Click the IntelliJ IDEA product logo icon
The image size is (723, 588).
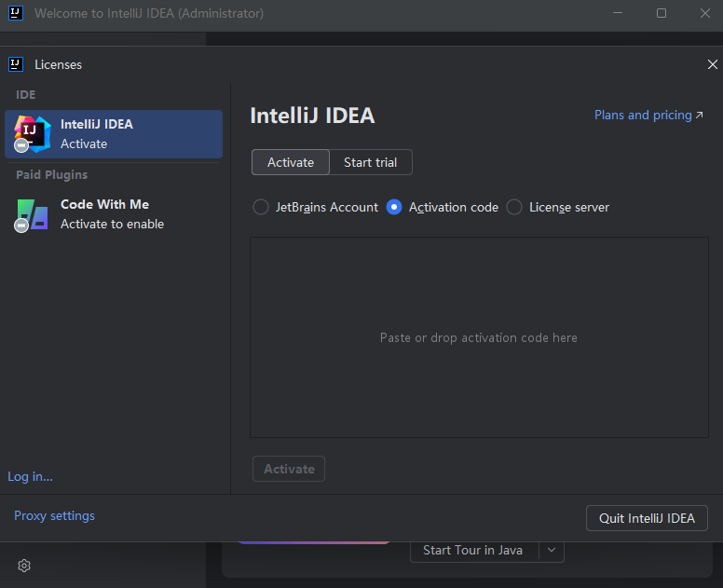pos(32,134)
